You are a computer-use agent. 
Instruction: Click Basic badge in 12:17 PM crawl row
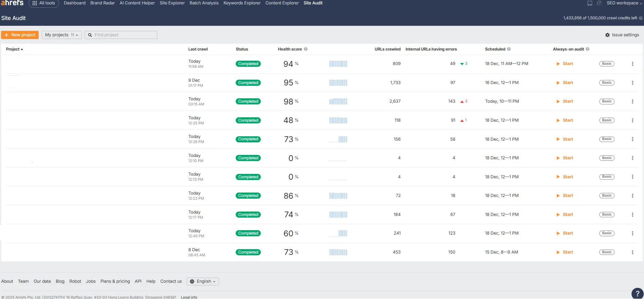[607, 215]
